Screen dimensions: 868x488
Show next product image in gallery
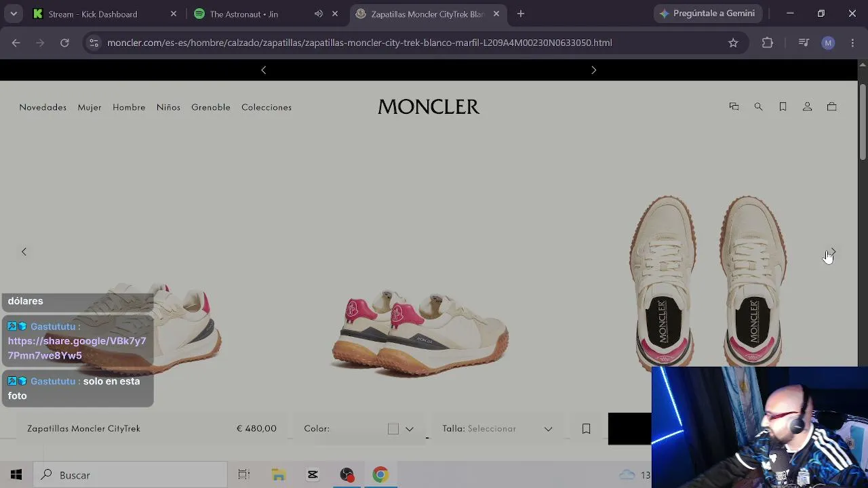pyautogui.click(x=833, y=251)
